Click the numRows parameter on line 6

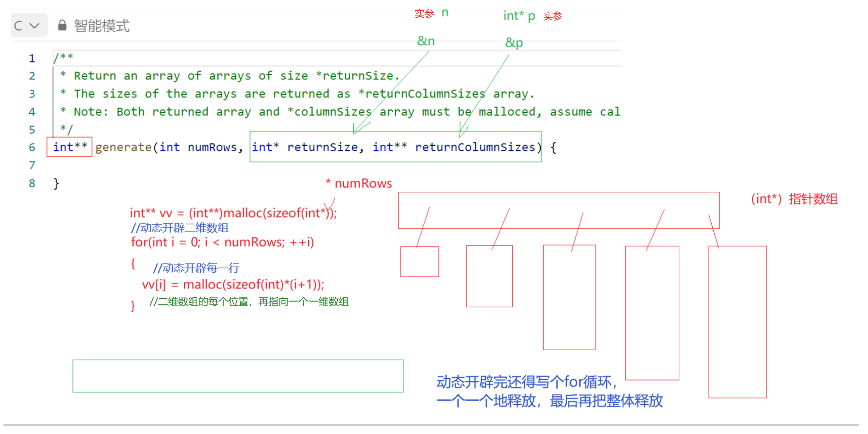click(212, 147)
